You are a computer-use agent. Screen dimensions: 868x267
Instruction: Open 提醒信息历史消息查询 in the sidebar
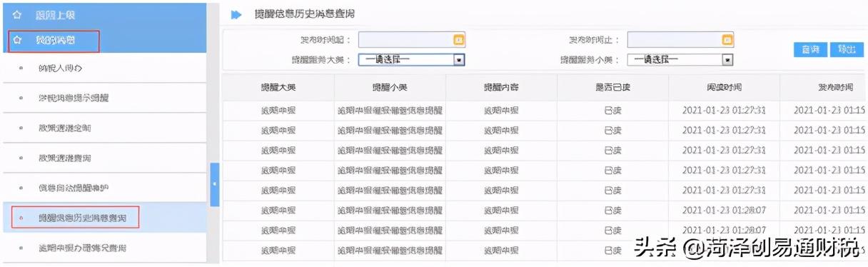tap(82, 218)
